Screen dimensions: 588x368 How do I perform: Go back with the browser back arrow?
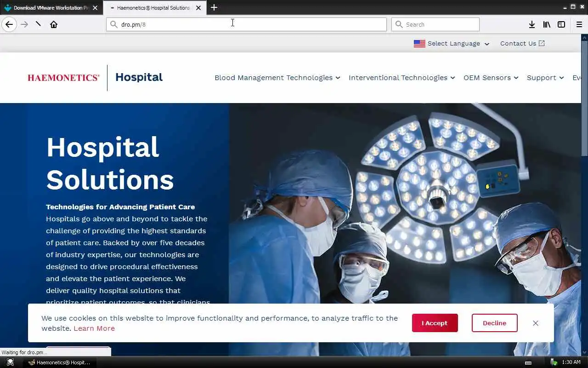9,24
